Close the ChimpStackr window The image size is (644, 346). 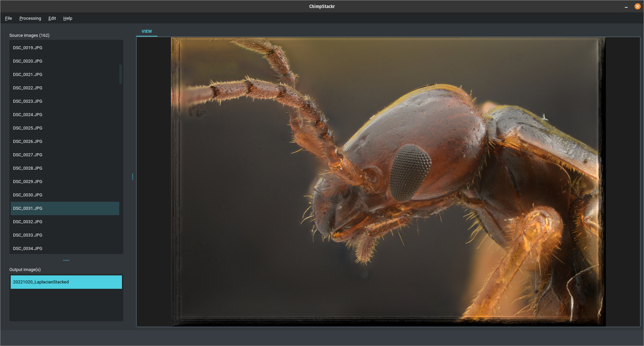637,6
